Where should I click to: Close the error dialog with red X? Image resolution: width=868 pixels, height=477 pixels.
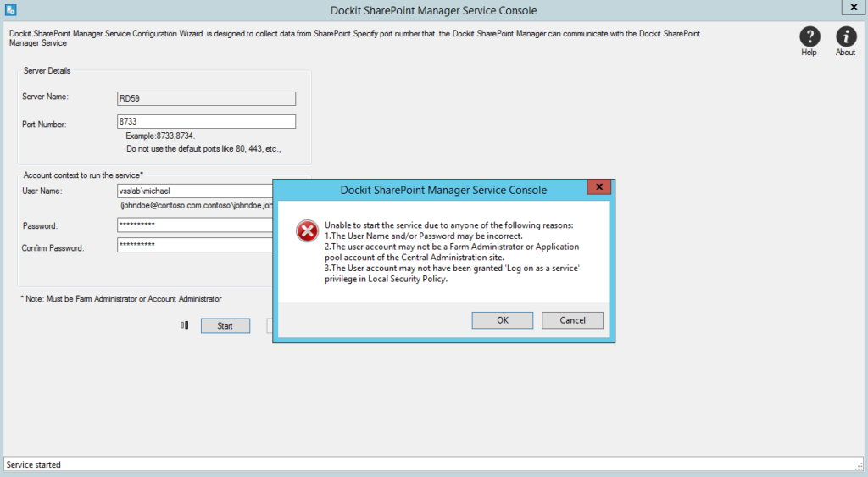(599, 187)
